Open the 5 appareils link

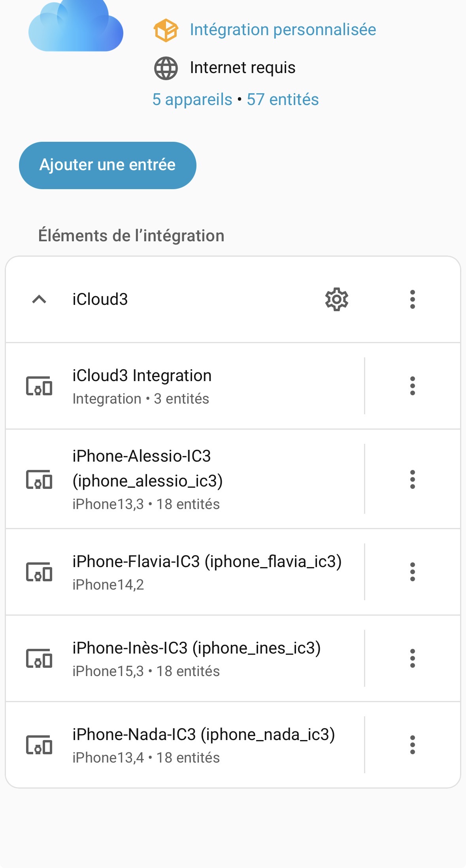click(192, 100)
